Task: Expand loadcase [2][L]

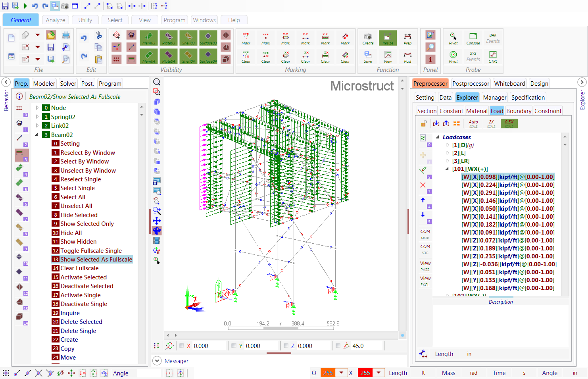Action: [448, 153]
